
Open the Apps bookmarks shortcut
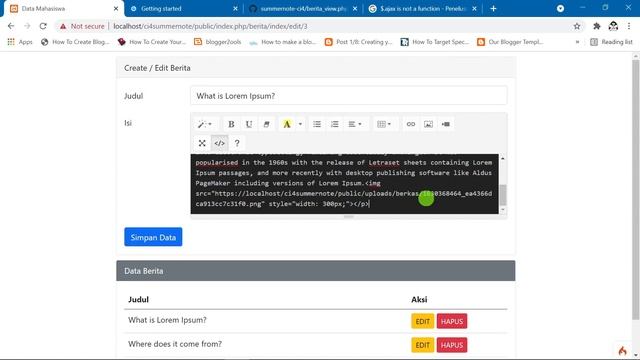pos(20,42)
